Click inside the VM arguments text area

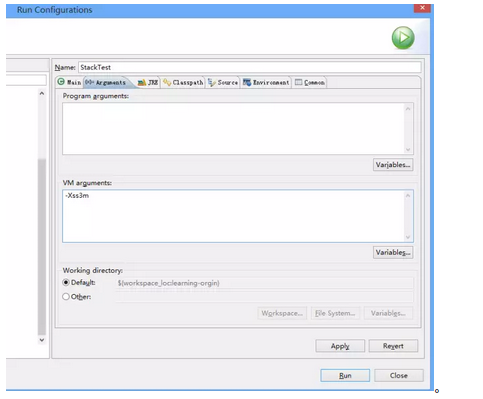pos(233,216)
